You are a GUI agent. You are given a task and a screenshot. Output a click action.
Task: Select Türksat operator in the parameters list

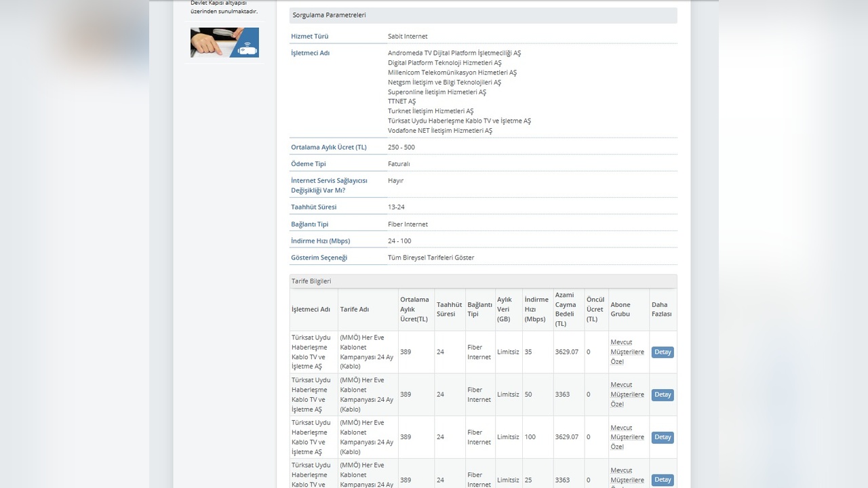459,121
